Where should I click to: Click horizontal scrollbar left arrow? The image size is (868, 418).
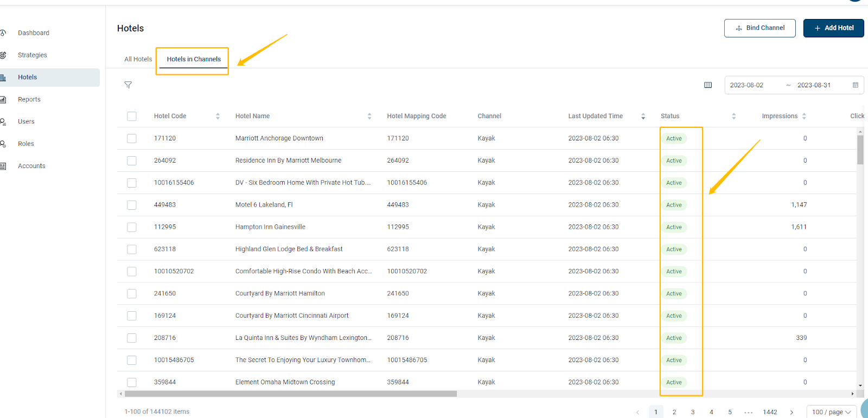pyautogui.click(x=120, y=394)
